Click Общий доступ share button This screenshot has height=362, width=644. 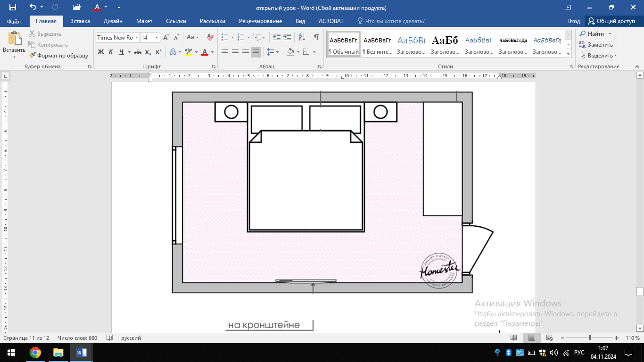point(611,21)
